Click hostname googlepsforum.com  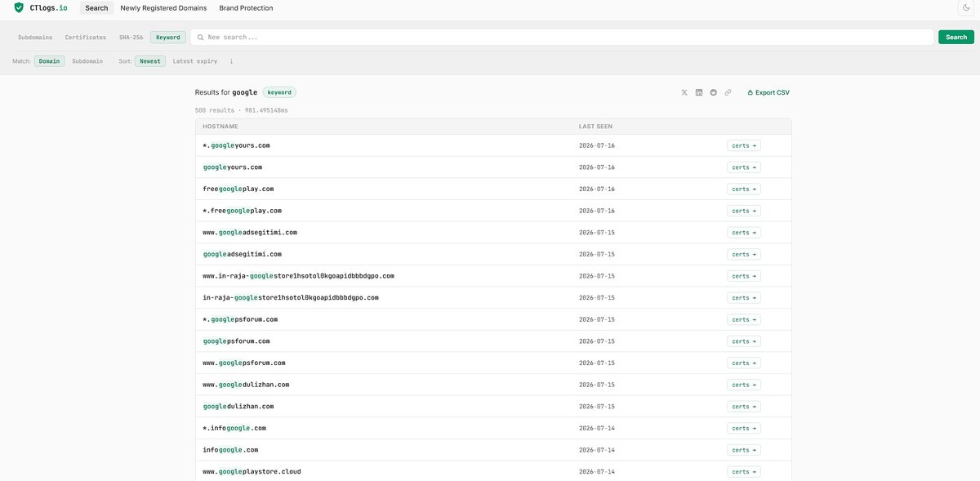(x=236, y=341)
